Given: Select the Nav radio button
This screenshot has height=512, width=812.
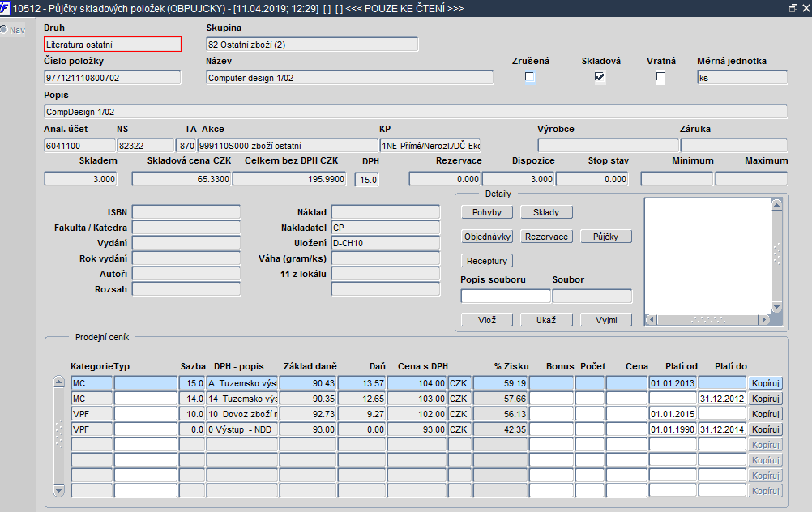Looking at the screenshot, I should [3, 29].
